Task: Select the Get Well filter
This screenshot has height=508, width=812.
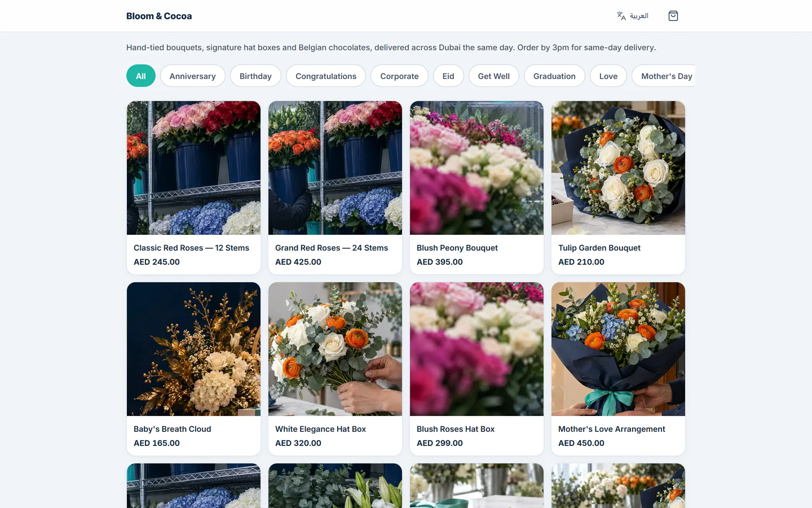Action: coord(494,76)
